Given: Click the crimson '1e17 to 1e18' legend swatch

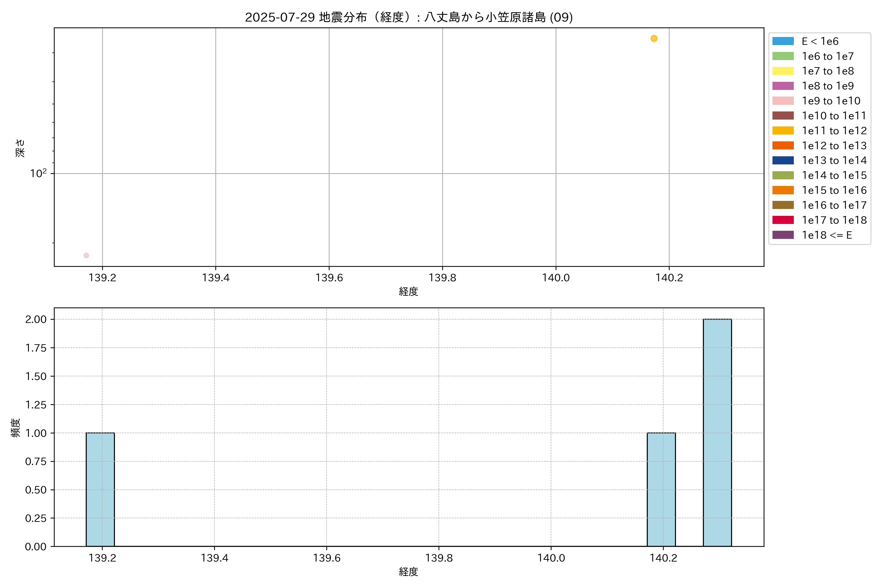Looking at the screenshot, I should click(783, 220).
